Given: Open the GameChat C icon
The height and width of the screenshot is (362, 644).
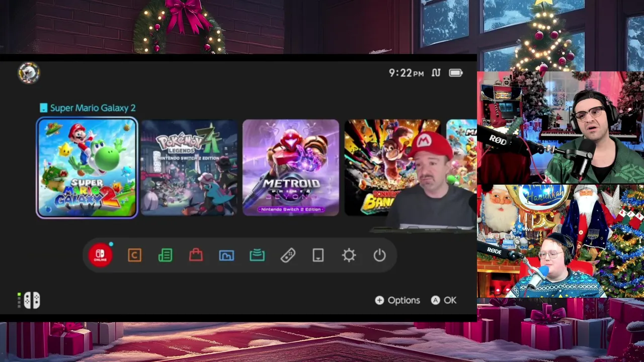Looking at the screenshot, I should 134,255.
